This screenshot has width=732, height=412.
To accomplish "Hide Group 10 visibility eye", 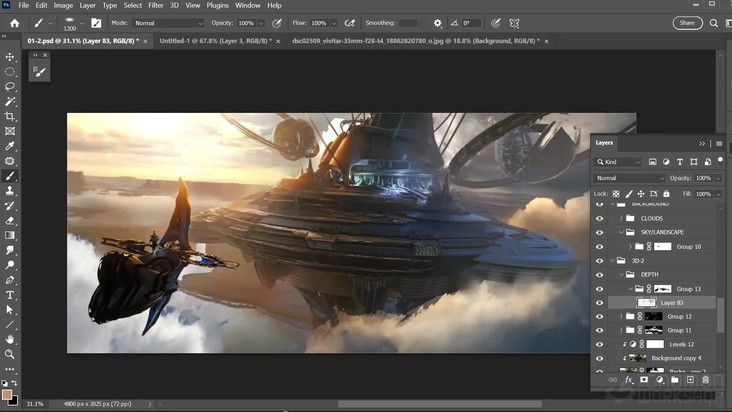I will (x=599, y=246).
